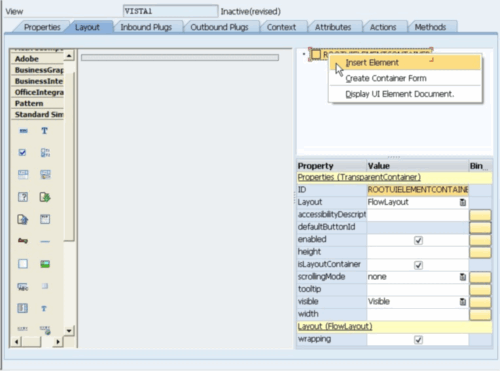The image size is (500, 371).
Task: Select the Button element icon in palette
Action: click(23, 131)
